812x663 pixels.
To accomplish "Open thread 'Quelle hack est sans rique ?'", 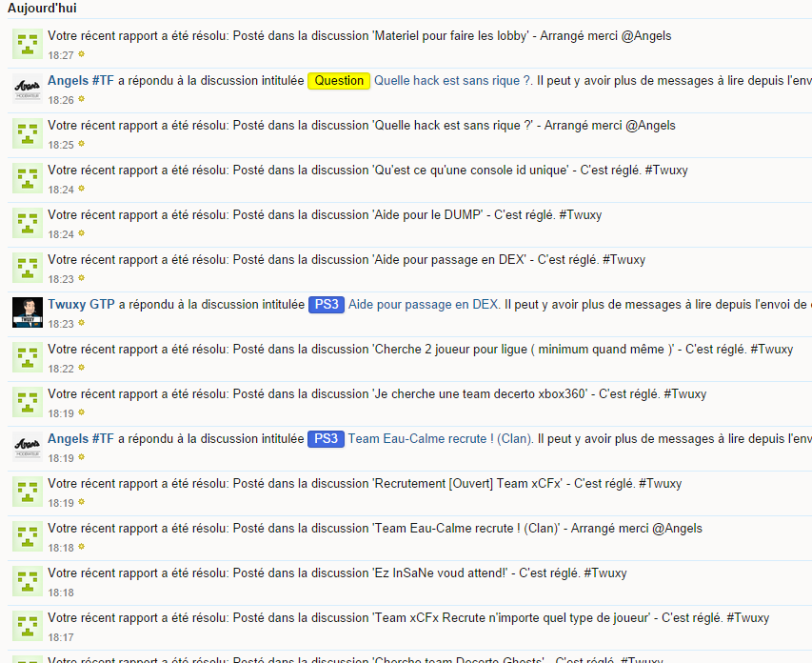I will 452,80.
